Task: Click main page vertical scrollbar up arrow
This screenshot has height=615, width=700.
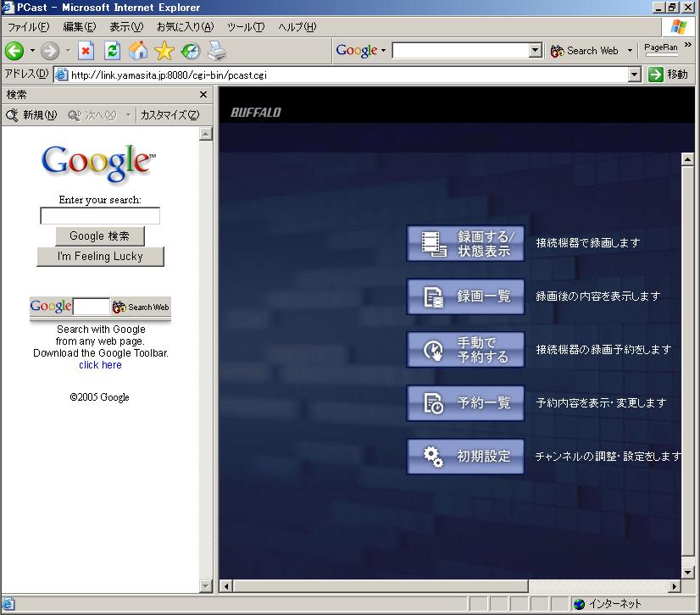Action: tap(687, 159)
